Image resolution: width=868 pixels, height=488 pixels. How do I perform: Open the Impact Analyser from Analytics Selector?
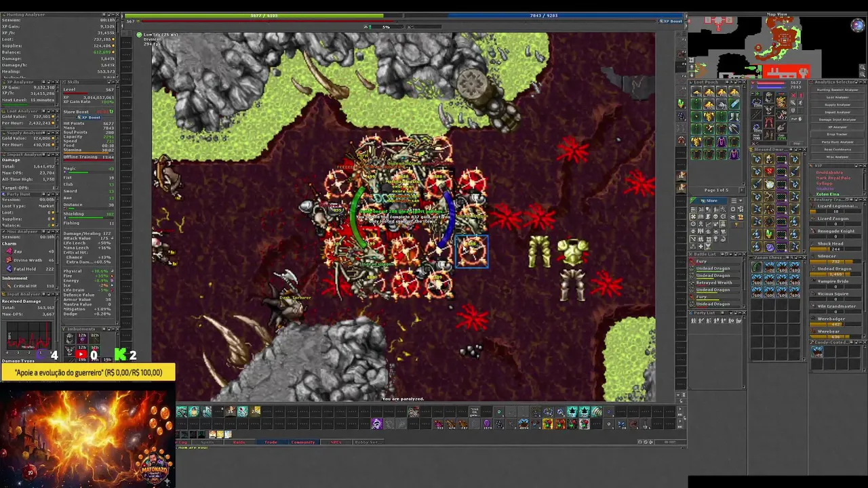(x=837, y=113)
